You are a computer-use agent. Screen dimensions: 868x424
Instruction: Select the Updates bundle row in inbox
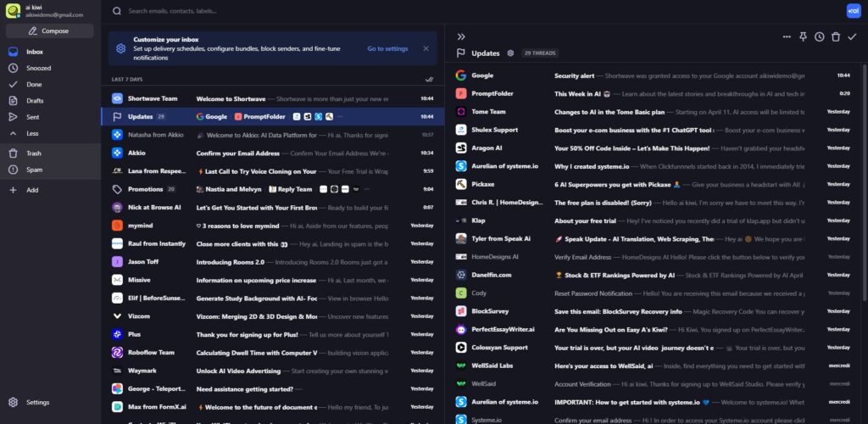pyautogui.click(x=272, y=117)
